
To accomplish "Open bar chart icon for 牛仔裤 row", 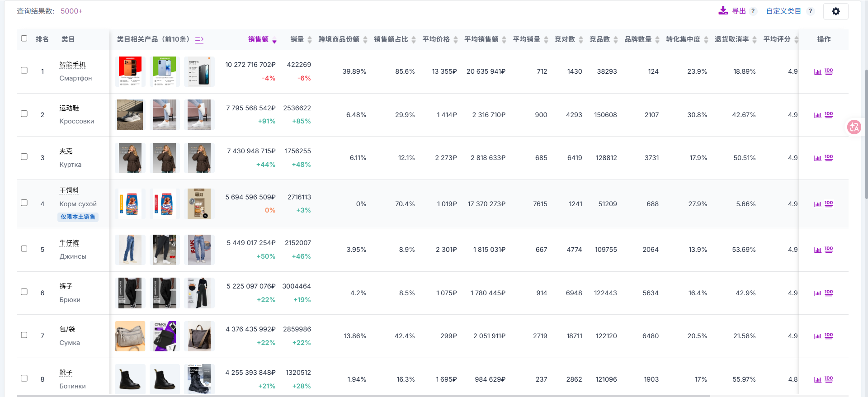I will (817, 250).
